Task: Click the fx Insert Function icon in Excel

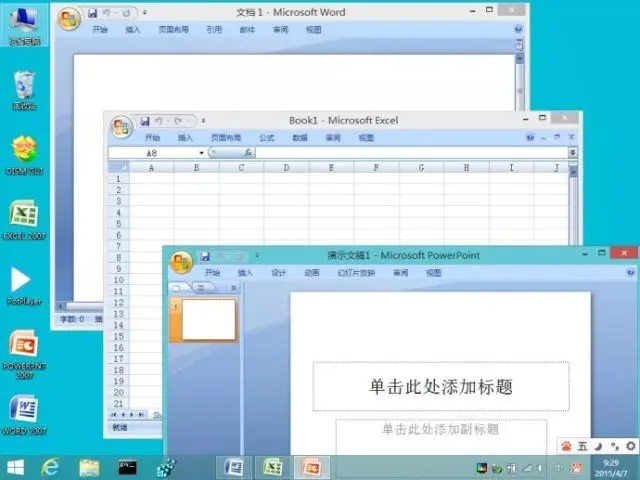Action: (248, 153)
